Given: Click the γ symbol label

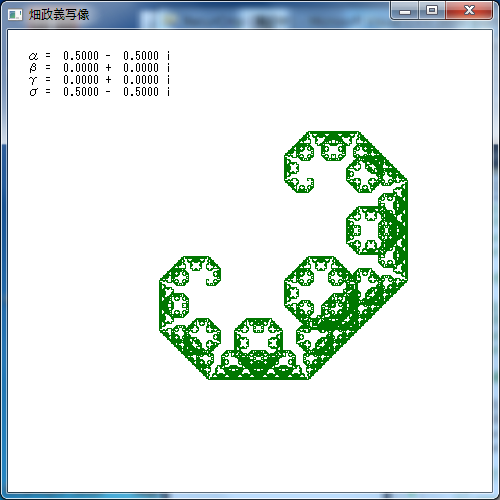Looking at the screenshot, I should (33, 80).
